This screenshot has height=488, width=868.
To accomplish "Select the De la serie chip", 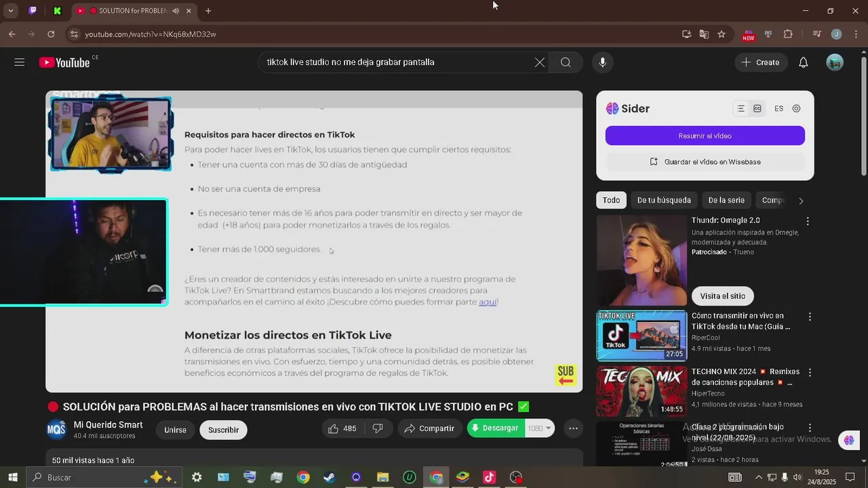I will tap(726, 200).
